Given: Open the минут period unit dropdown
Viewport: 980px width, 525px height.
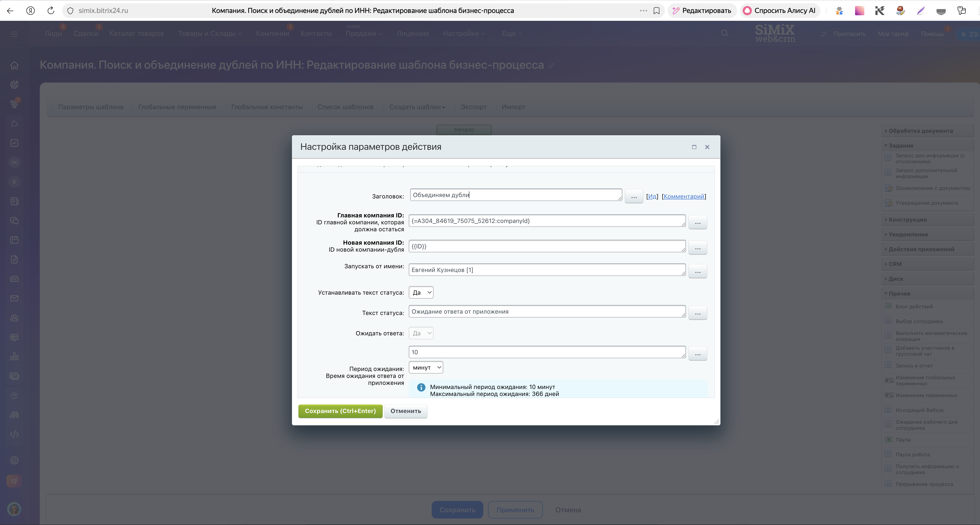Looking at the screenshot, I should (x=426, y=367).
